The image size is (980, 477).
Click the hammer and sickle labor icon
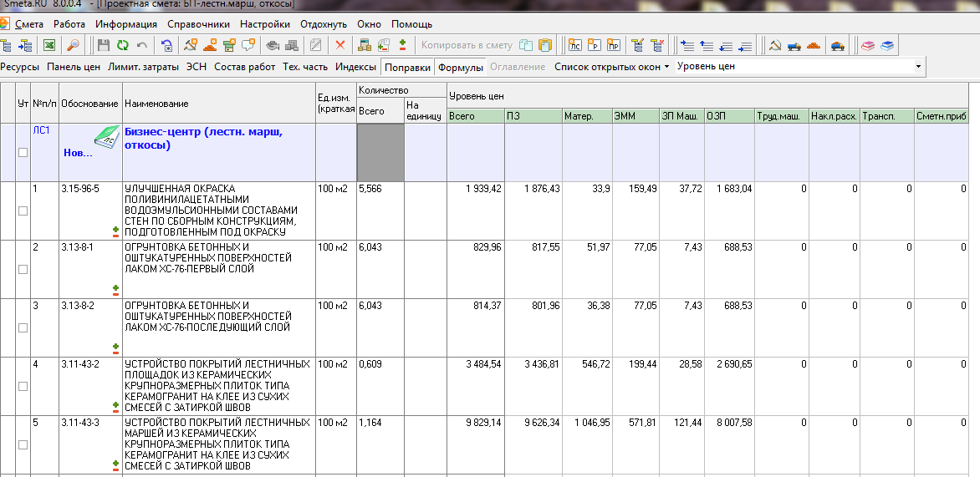pyautogui.click(x=774, y=45)
